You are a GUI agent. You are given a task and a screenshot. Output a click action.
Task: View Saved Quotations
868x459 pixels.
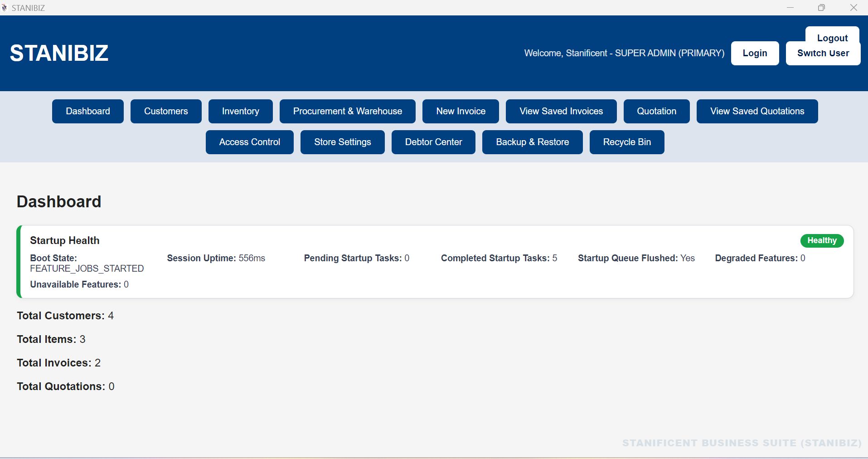pos(757,111)
